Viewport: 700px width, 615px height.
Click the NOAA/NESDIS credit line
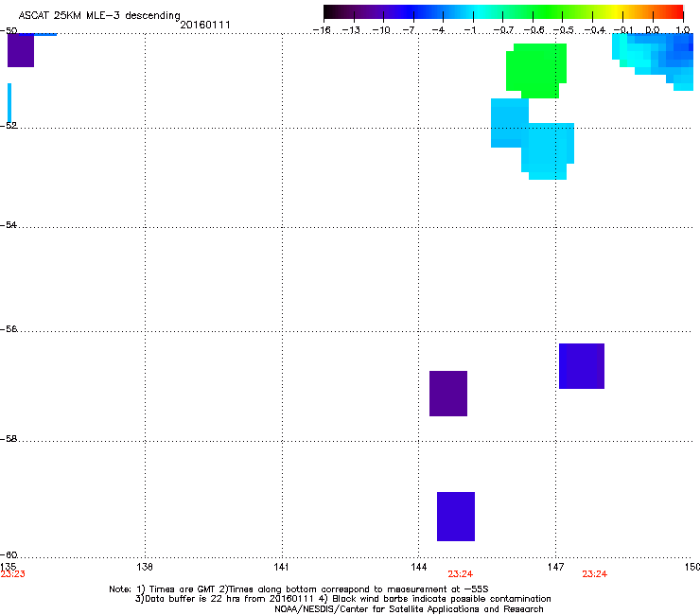click(409, 609)
